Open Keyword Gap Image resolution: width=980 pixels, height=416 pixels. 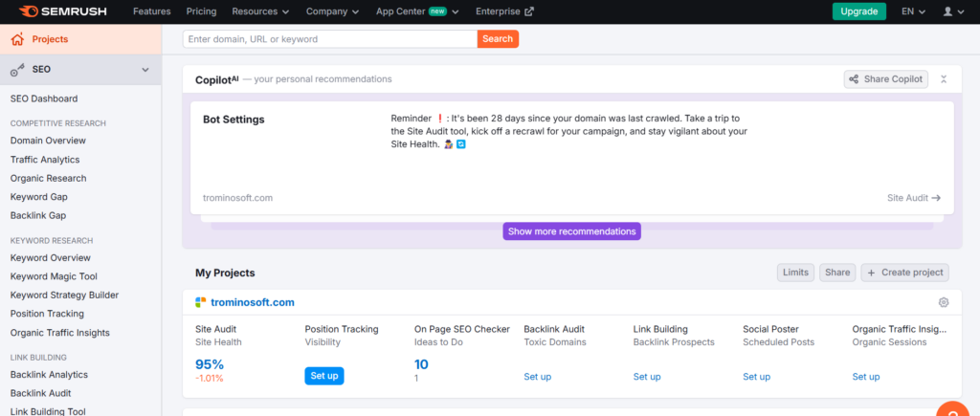click(x=38, y=197)
